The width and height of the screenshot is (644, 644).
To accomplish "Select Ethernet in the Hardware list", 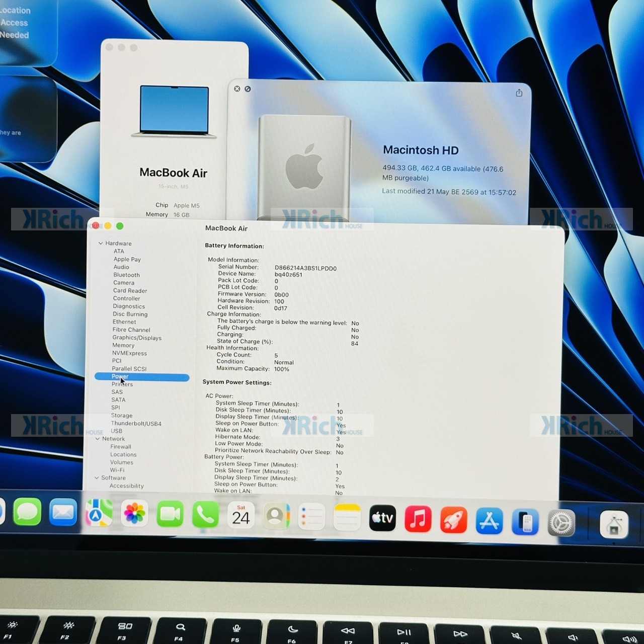I will point(124,322).
